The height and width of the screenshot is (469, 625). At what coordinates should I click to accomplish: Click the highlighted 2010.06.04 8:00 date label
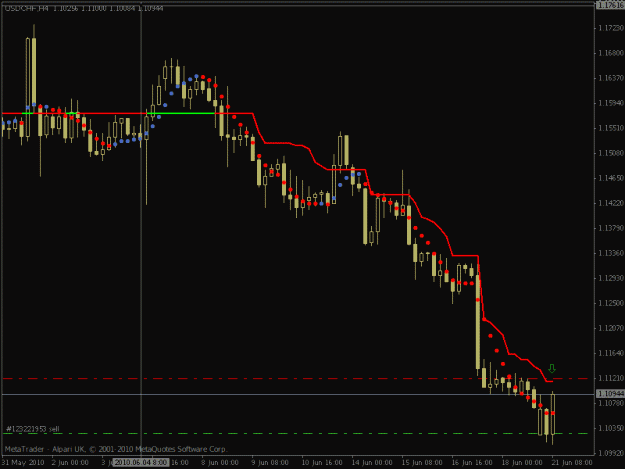pos(141,463)
